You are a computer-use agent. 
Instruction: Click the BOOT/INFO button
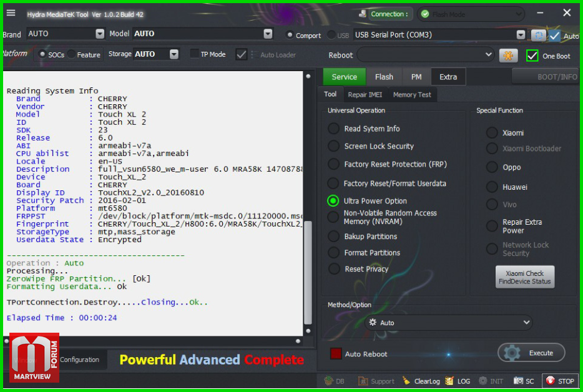(x=546, y=77)
